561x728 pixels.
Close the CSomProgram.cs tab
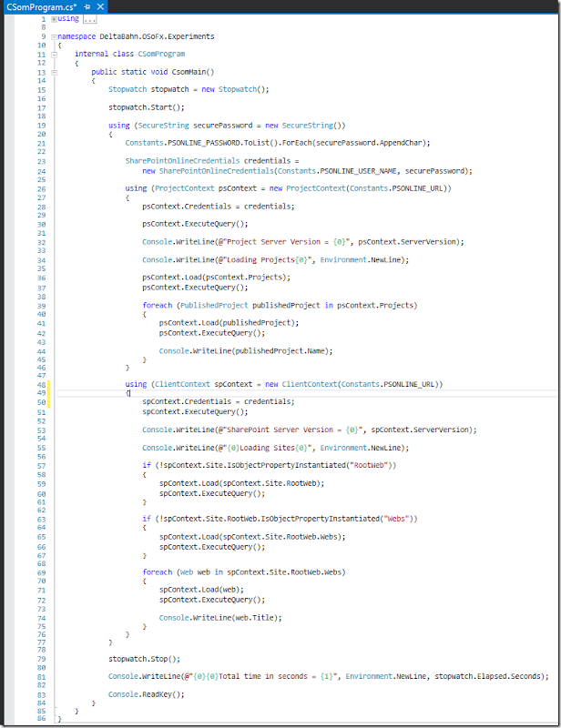100,7
